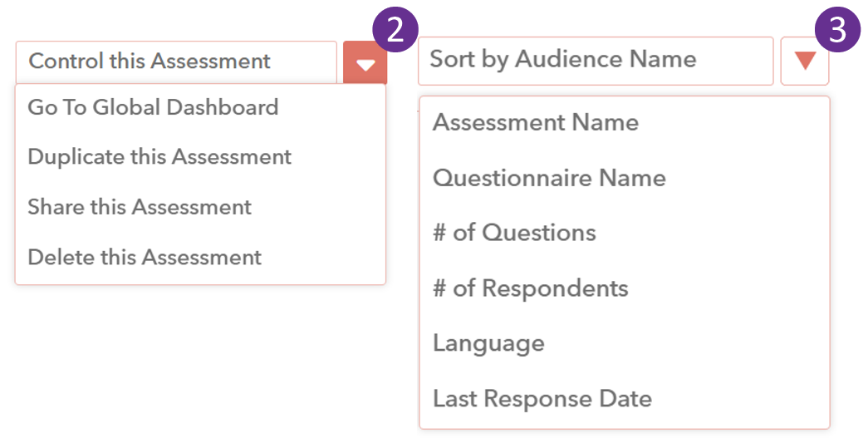Click the Sort by Audience Name field
Screen dimensions: 868x448
pyautogui.click(x=596, y=61)
